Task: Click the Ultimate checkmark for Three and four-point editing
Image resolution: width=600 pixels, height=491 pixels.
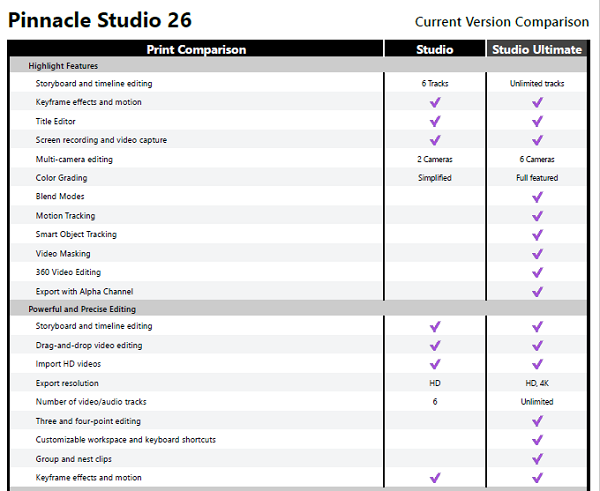Action: tap(537, 421)
